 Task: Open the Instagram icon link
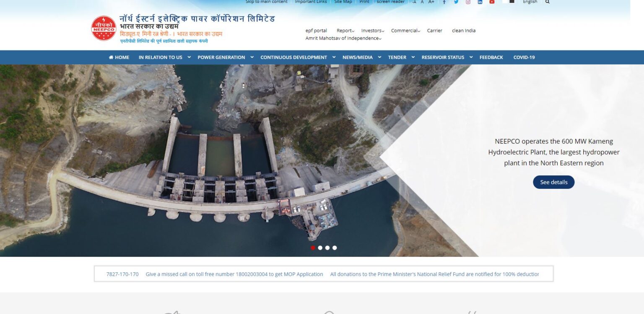[x=468, y=2]
